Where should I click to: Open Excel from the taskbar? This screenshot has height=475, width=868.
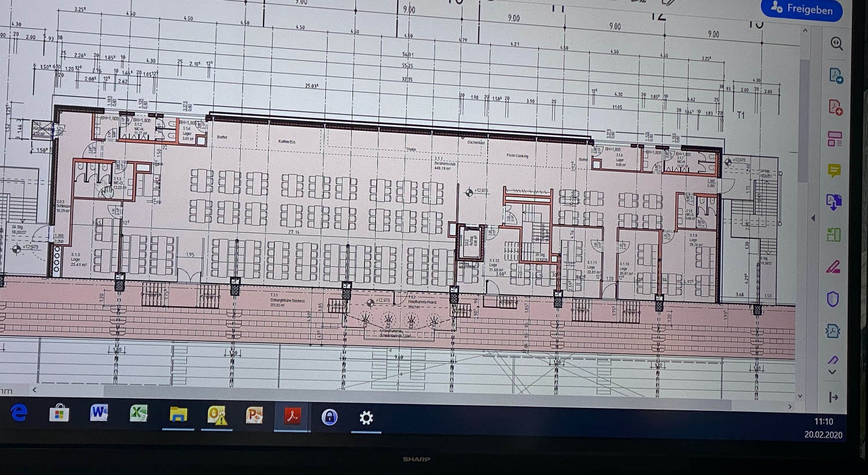[x=138, y=414]
